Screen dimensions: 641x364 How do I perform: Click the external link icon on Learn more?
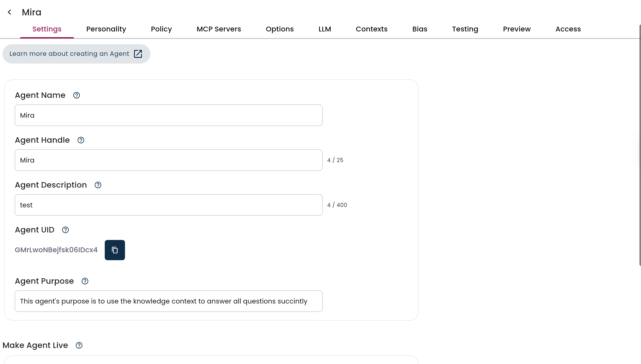tap(138, 54)
